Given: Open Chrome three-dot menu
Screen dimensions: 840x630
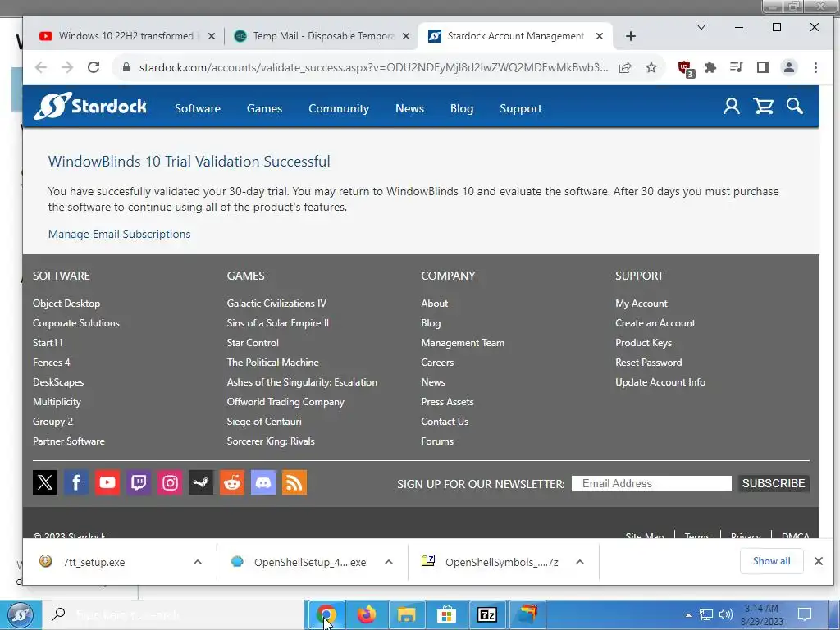Looking at the screenshot, I should point(815,67).
